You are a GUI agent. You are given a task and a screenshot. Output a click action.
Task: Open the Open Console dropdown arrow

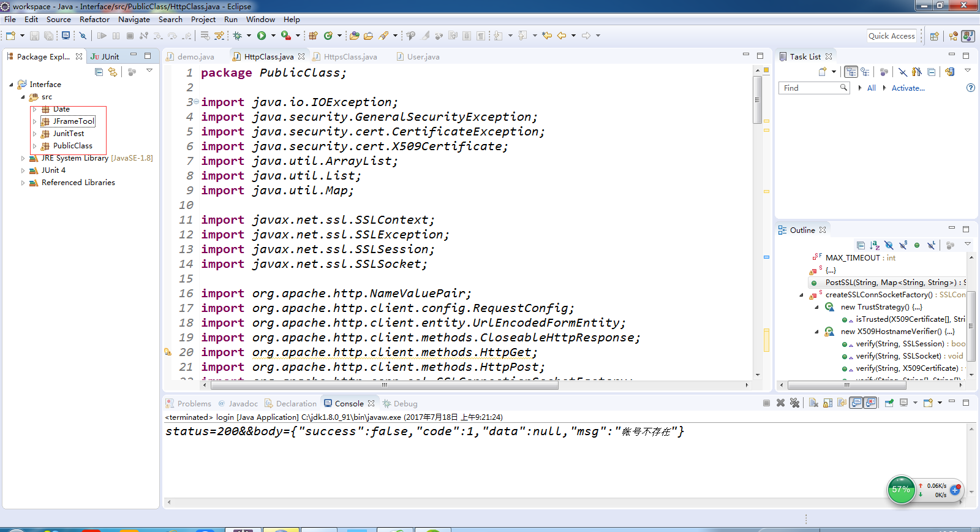(940, 403)
